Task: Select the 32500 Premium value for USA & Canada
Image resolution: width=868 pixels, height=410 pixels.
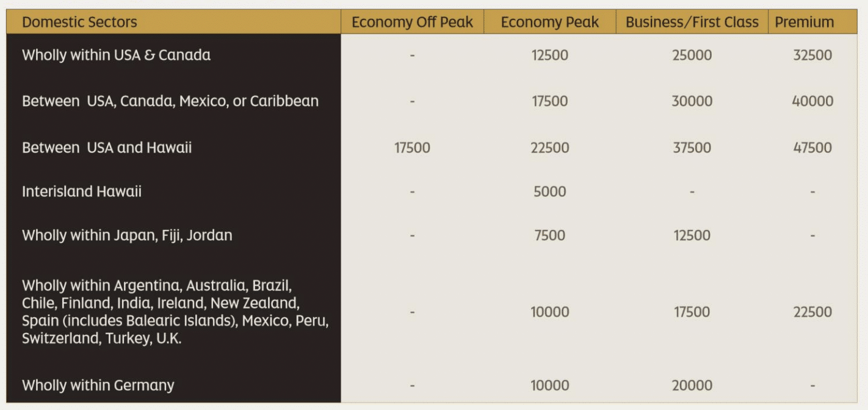Action: 812,55
